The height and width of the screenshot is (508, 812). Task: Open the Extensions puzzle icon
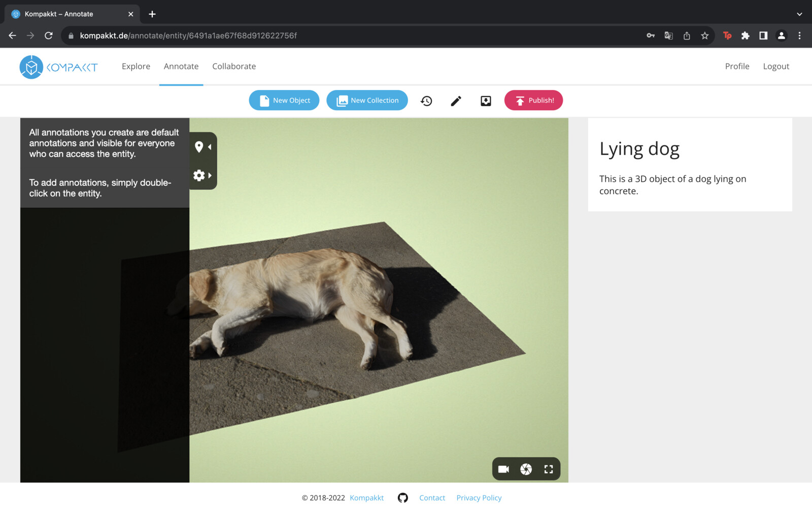pos(745,36)
